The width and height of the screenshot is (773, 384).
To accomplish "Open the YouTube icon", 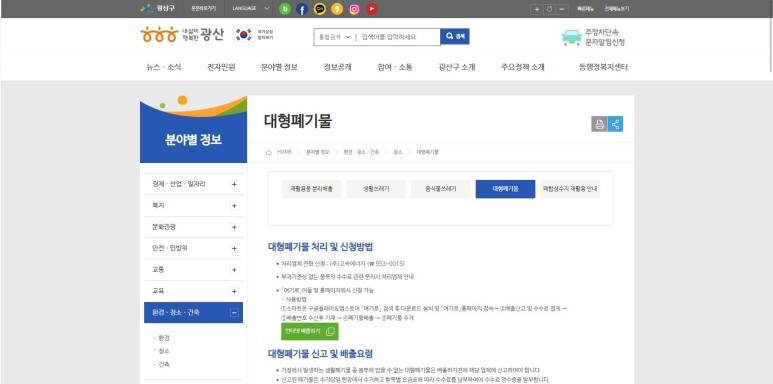I will tap(372, 8).
